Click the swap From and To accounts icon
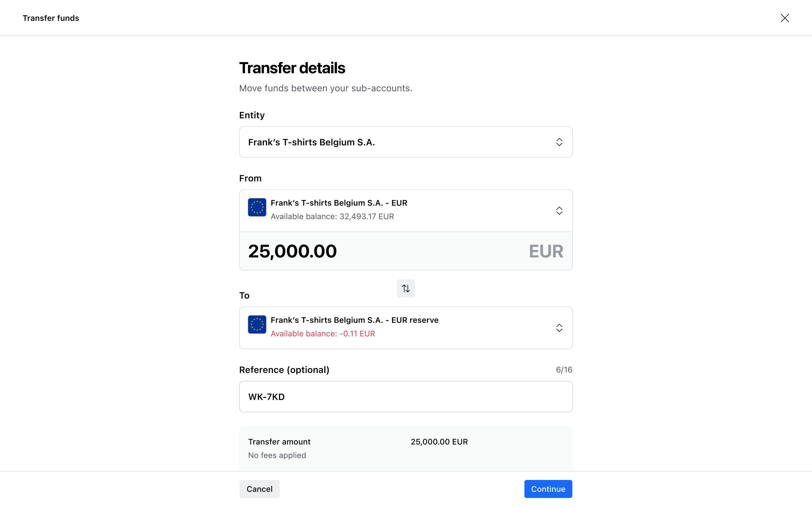The width and height of the screenshot is (812, 507). pos(406,288)
